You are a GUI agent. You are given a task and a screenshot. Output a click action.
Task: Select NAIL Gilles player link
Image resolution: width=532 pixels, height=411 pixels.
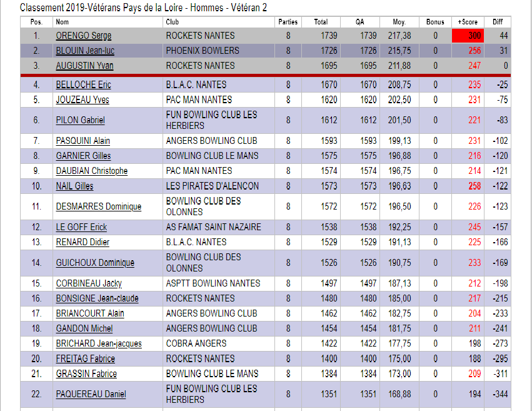(74, 186)
